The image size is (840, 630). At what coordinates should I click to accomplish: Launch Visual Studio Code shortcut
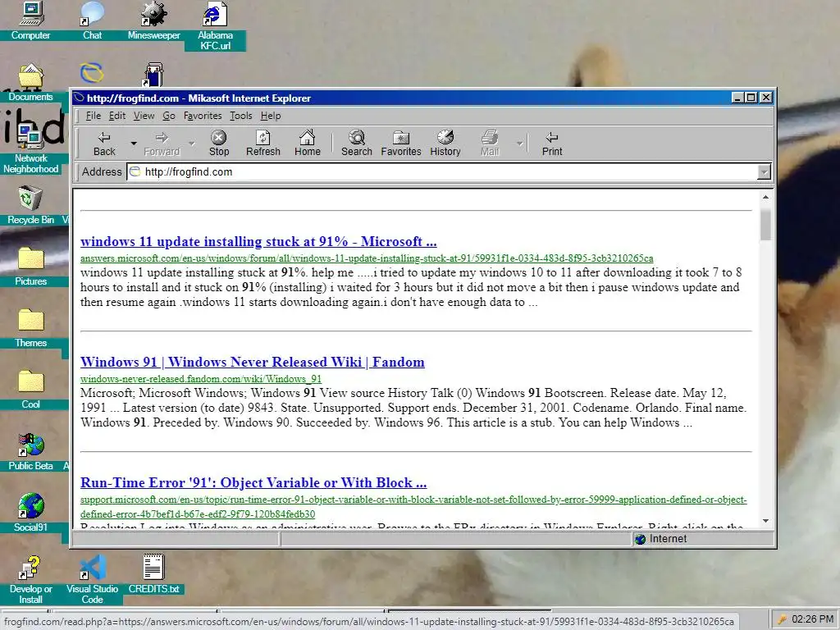92,580
